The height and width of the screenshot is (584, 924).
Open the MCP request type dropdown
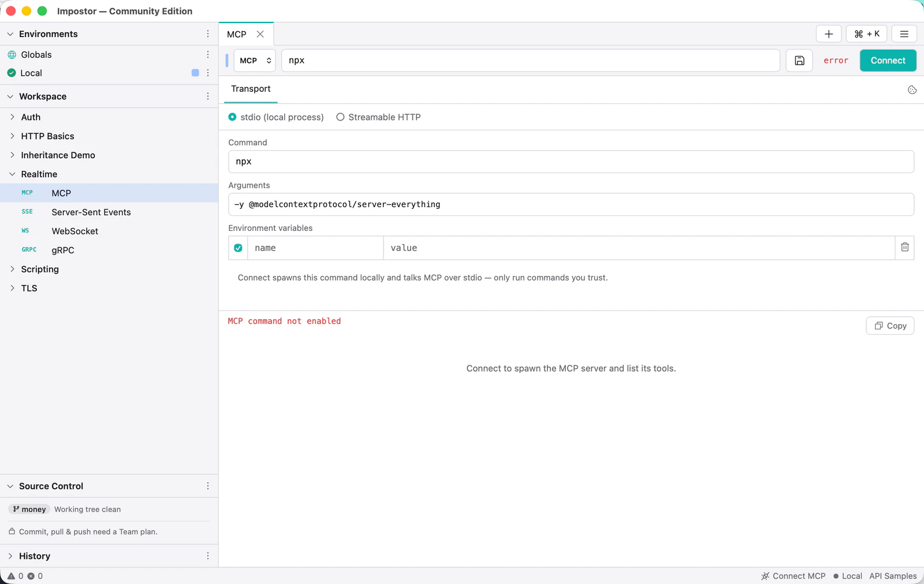(x=255, y=61)
